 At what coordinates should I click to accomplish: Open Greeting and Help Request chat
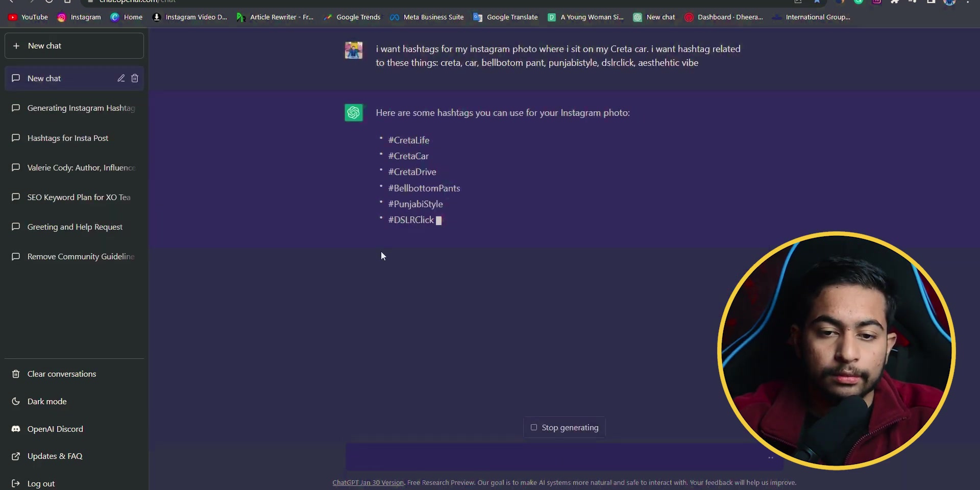click(74, 227)
